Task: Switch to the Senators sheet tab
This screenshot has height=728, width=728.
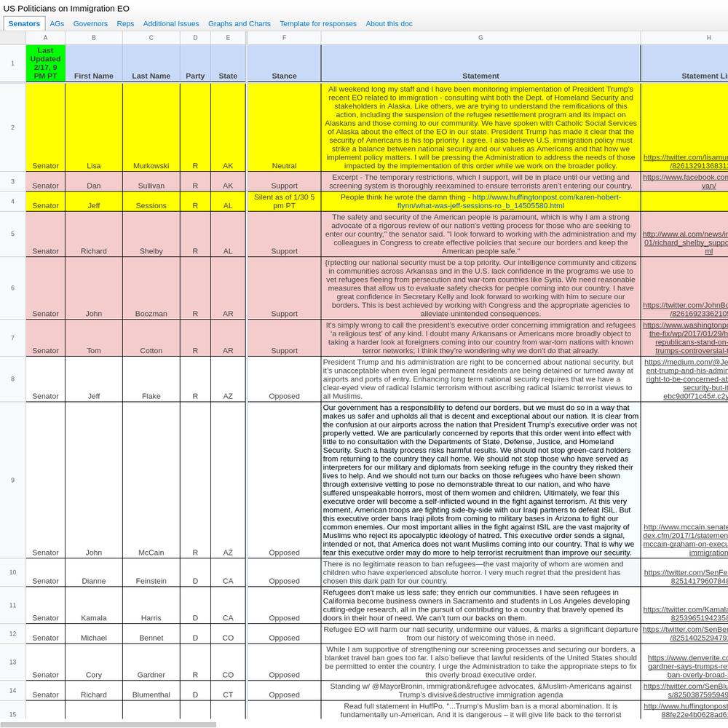Action: click(x=24, y=24)
